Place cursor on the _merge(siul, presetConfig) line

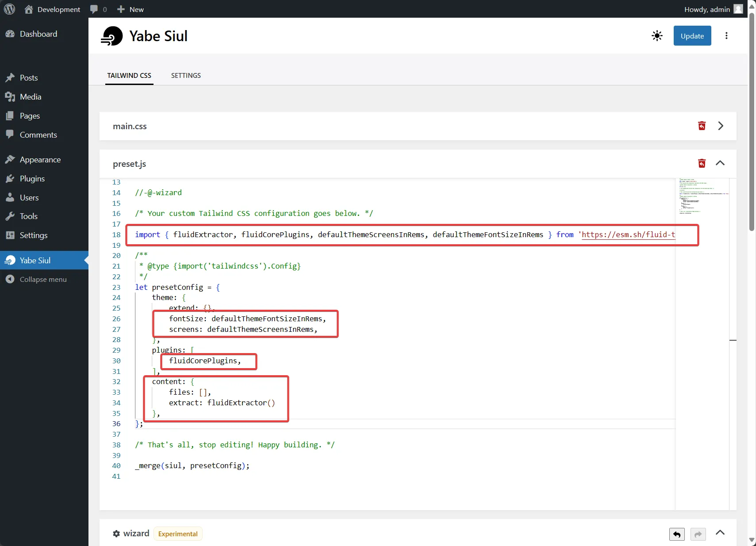pyautogui.click(x=192, y=465)
